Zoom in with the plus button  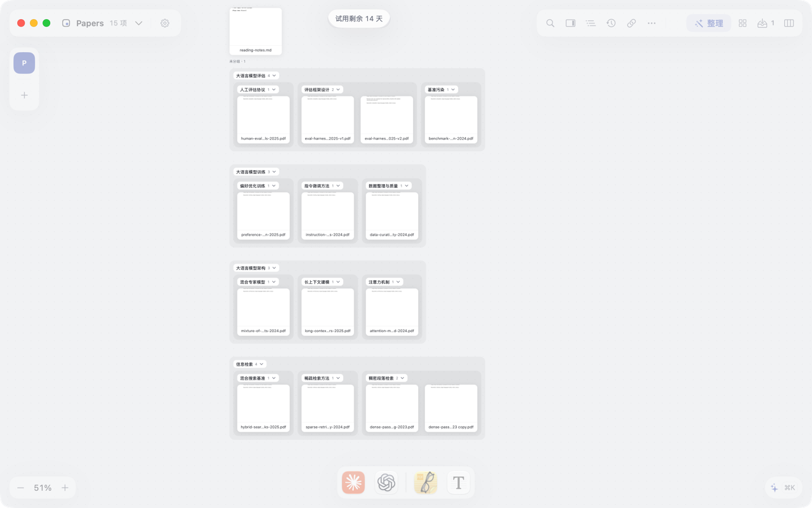[65, 488]
